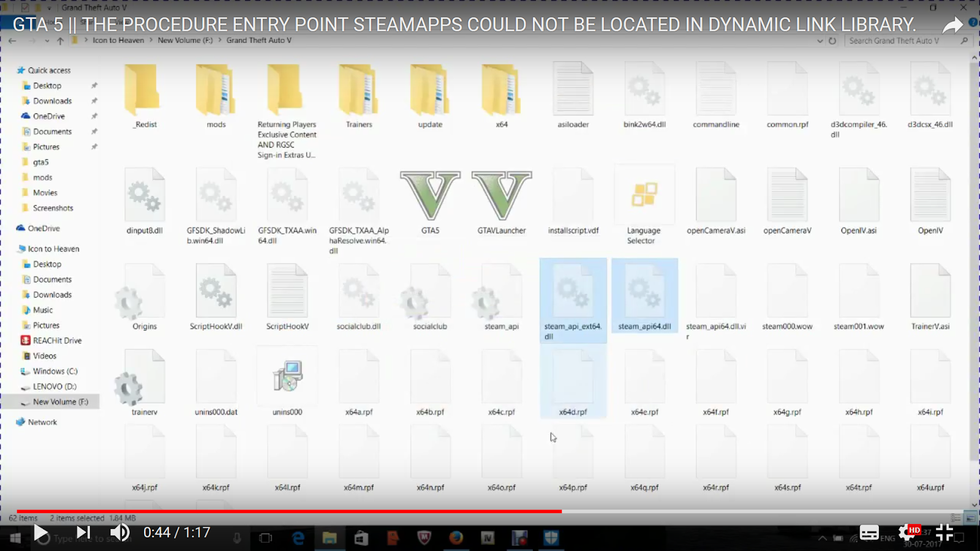Open the mods folder icon
980x551 pixels.
point(216,91)
